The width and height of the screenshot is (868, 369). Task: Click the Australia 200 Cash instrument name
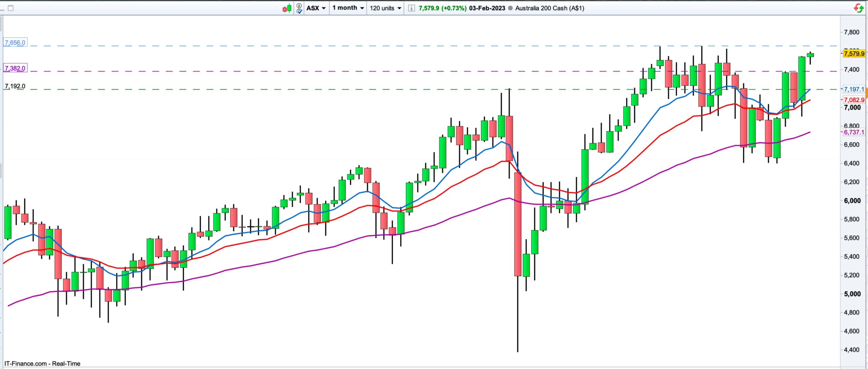549,8
